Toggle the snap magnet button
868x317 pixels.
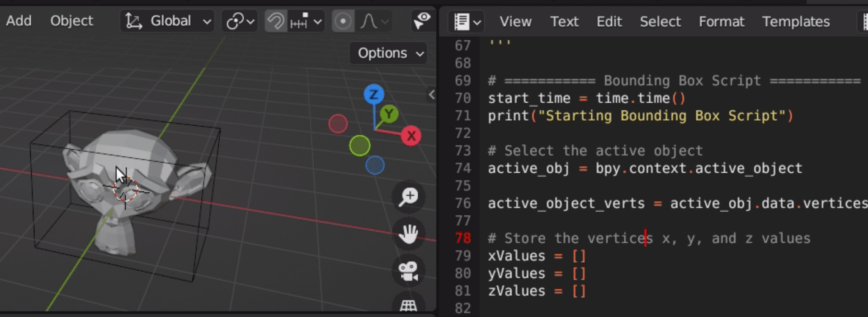275,21
